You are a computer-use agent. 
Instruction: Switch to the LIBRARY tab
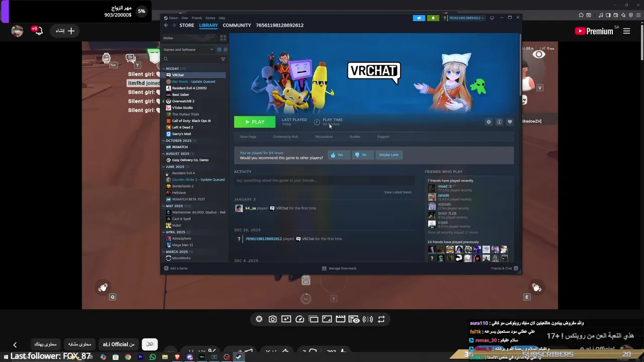(208, 25)
